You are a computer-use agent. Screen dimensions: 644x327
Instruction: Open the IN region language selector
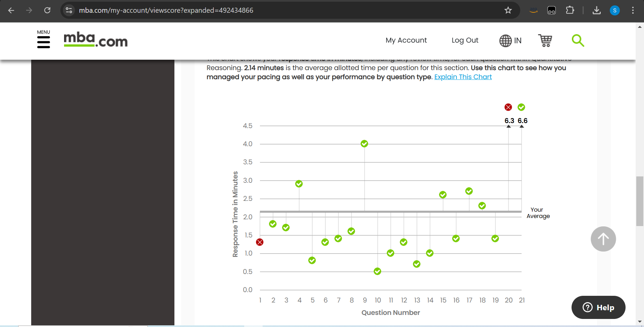coord(510,41)
